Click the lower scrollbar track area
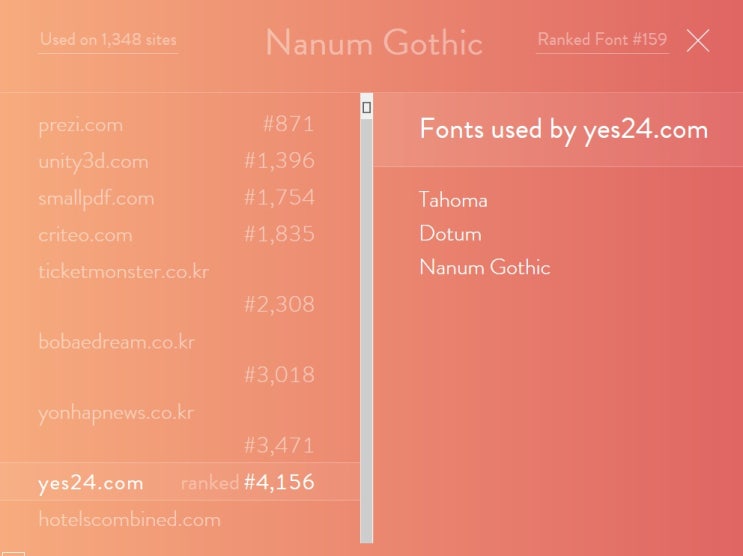Image resolution: width=743 pixels, height=556 pixels. pos(367,400)
